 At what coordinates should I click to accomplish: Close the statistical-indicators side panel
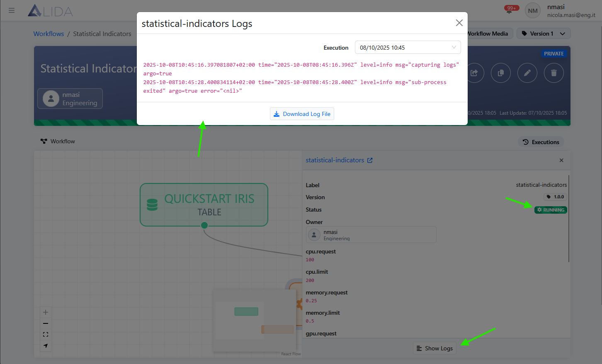coord(561,160)
